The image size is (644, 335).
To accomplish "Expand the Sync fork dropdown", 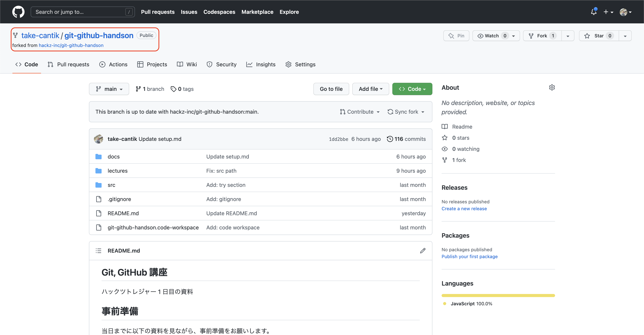I will click(x=406, y=112).
